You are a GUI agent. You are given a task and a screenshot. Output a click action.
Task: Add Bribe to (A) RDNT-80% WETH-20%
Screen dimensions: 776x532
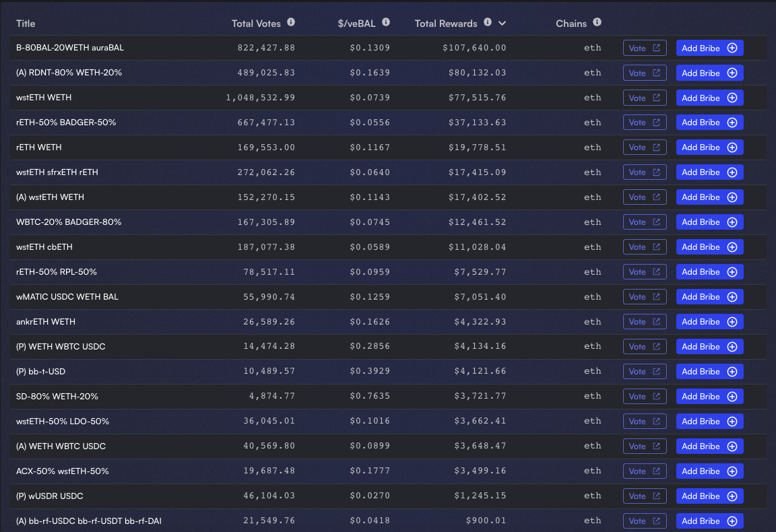(710, 73)
